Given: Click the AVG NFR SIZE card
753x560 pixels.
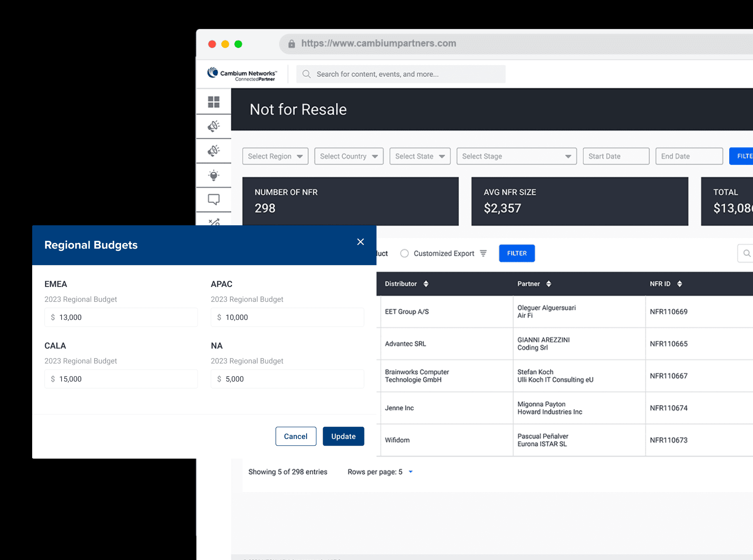Looking at the screenshot, I should pos(580,201).
